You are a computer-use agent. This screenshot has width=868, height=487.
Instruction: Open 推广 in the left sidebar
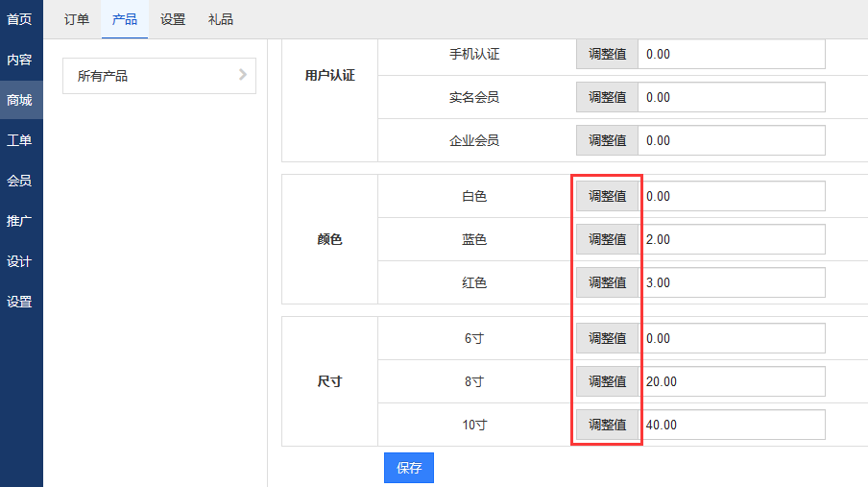[x=20, y=222]
